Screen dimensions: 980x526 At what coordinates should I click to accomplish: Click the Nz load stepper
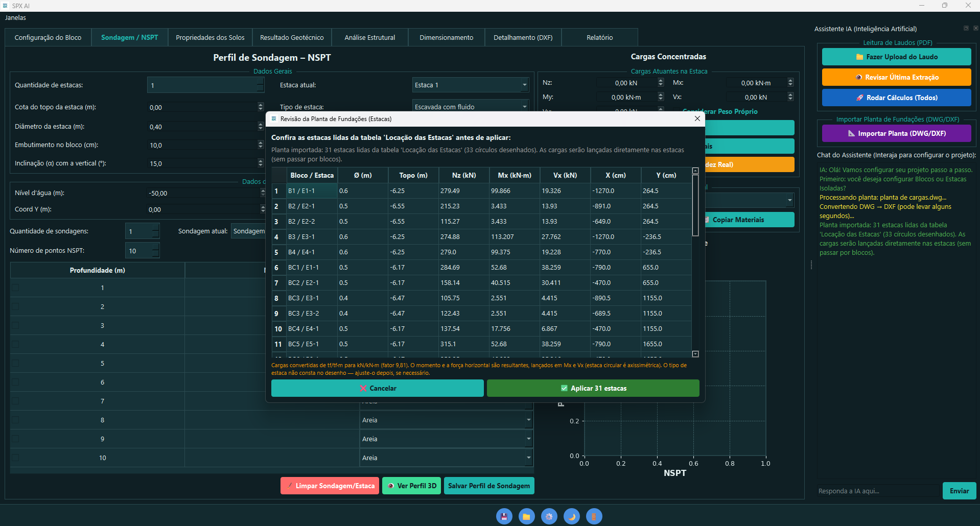661,82
